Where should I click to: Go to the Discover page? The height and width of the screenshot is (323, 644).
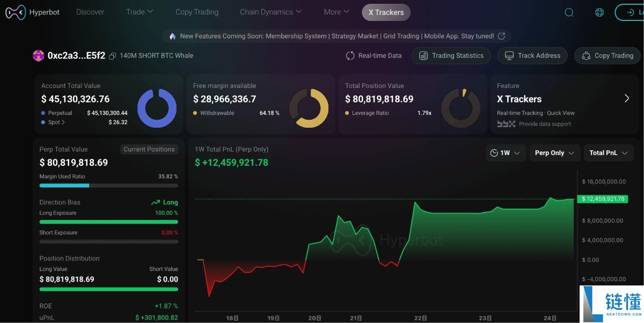pyautogui.click(x=90, y=12)
